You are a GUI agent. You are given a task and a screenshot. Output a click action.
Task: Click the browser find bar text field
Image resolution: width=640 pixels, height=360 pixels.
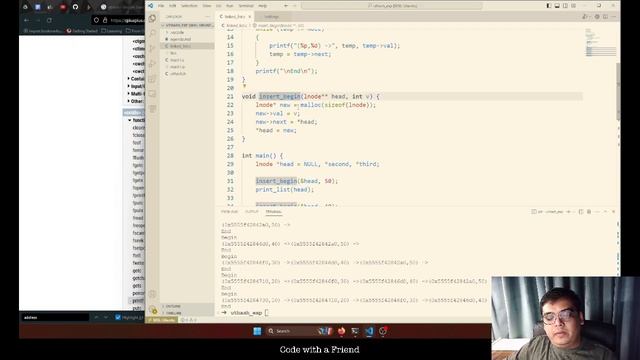click(55, 317)
